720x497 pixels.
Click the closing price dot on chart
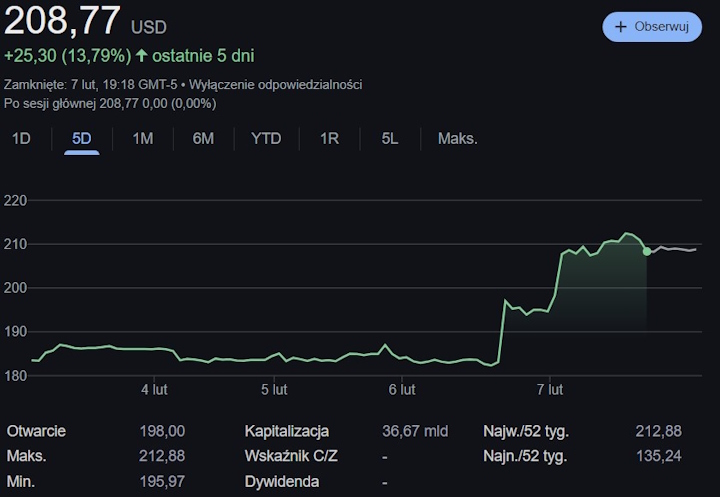647,251
